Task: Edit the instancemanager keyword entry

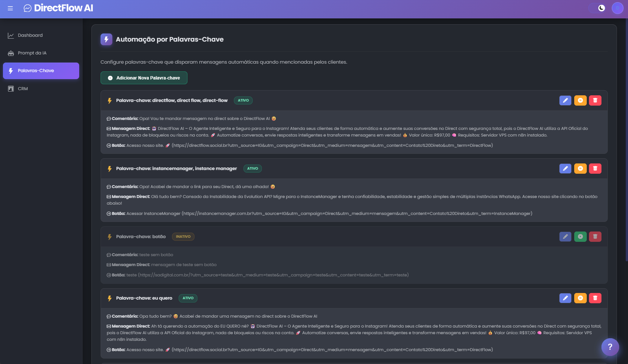Action: click(x=565, y=169)
